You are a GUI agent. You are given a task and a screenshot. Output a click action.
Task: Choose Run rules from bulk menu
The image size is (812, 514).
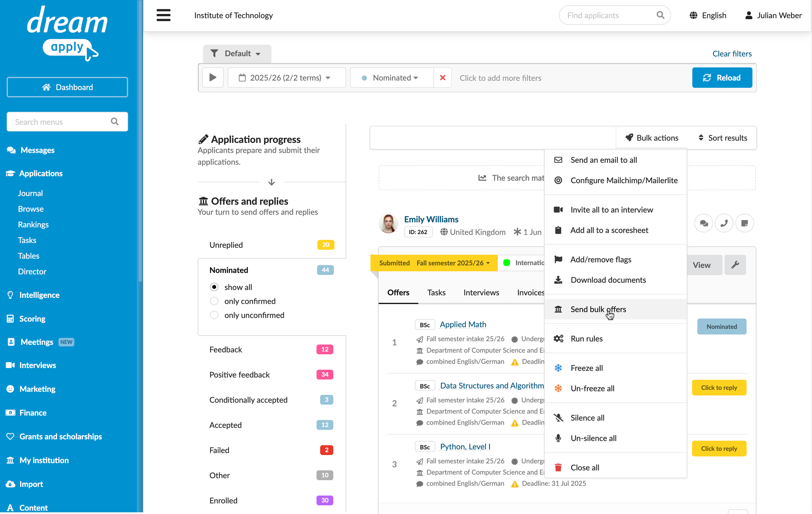pos(615,339)
